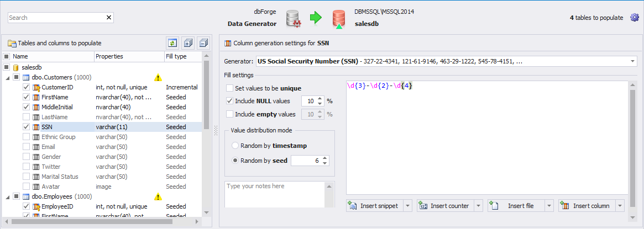Select the Twitter column row
Viewport: 644px width, 229px height.
tap(102, 167)
